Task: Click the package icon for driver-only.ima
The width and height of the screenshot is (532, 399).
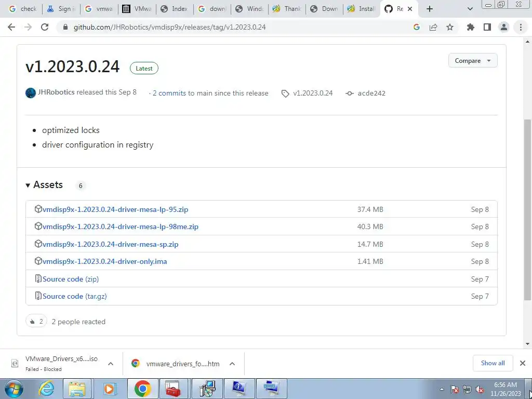Action: [38, 261]
